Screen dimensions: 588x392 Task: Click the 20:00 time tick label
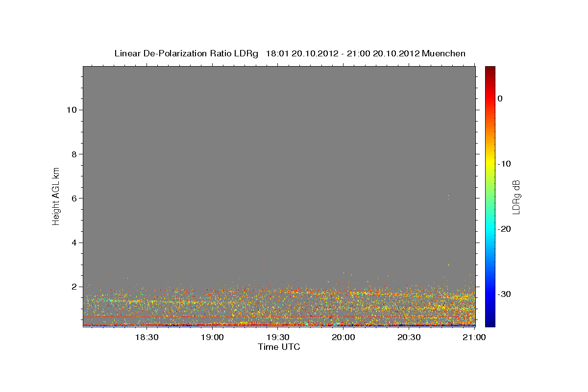pos(343,338)
